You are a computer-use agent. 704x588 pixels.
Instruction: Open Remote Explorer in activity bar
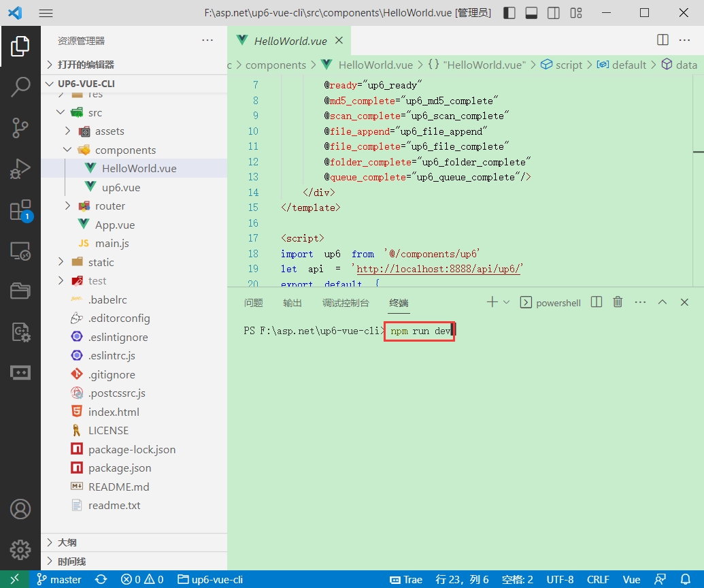(x=20, y=251)
